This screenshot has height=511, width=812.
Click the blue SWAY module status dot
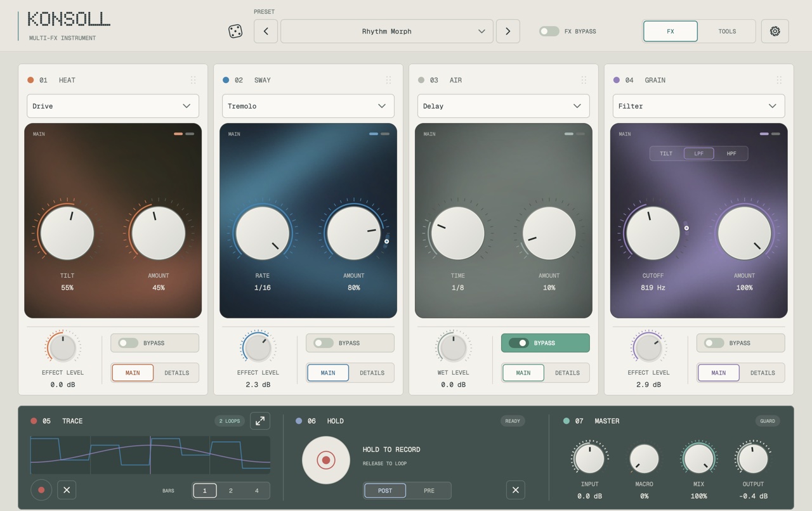click(226, 80)
